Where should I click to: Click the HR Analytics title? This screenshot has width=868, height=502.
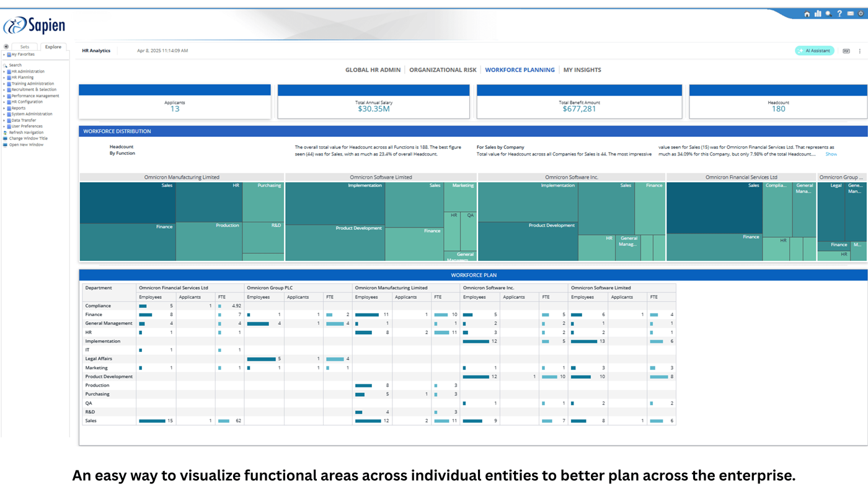tap(96, 51)
